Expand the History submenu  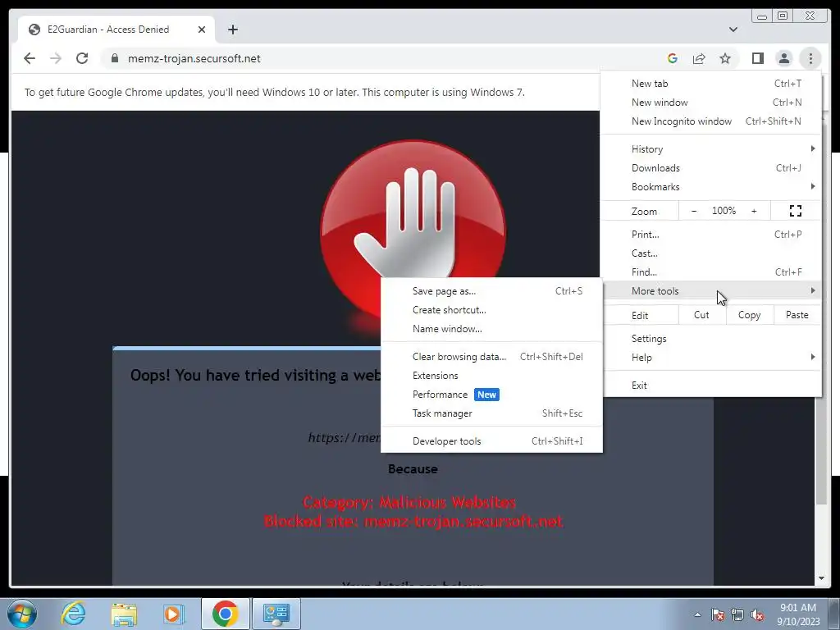pyautogui.click(x=711, y=149)
